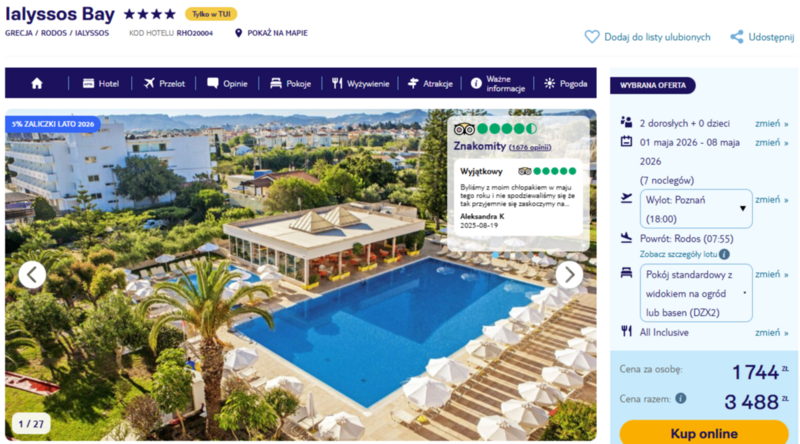Open the Opinie tab
The image size is (800, 444).
click(228, 83)
